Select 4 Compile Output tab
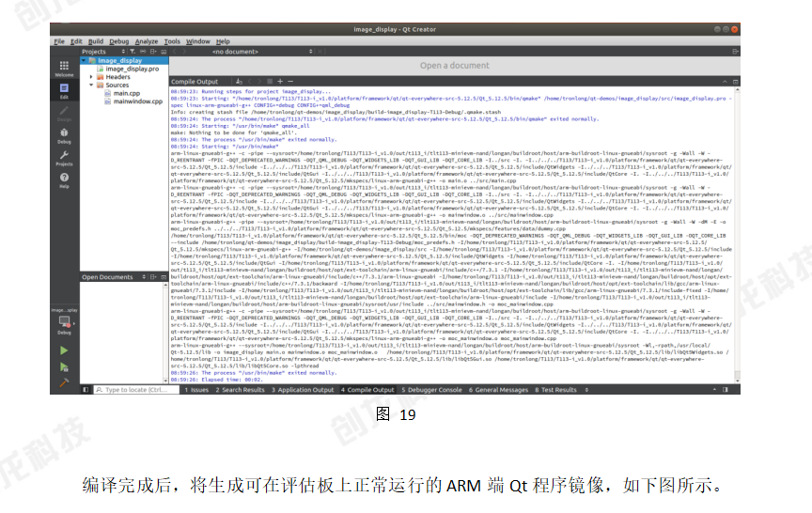Viewport: 812px width, 513px height. (x=367, y=390)
